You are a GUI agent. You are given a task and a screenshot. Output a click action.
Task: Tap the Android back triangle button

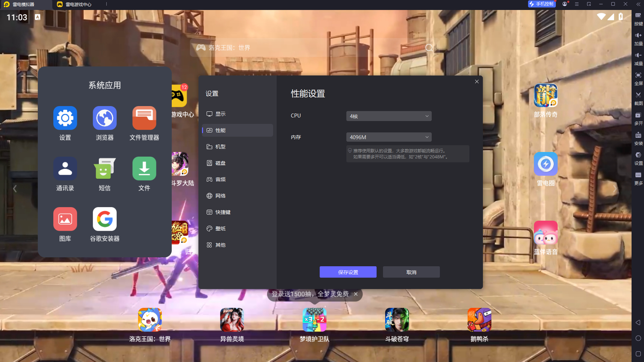tap(638, 322)
